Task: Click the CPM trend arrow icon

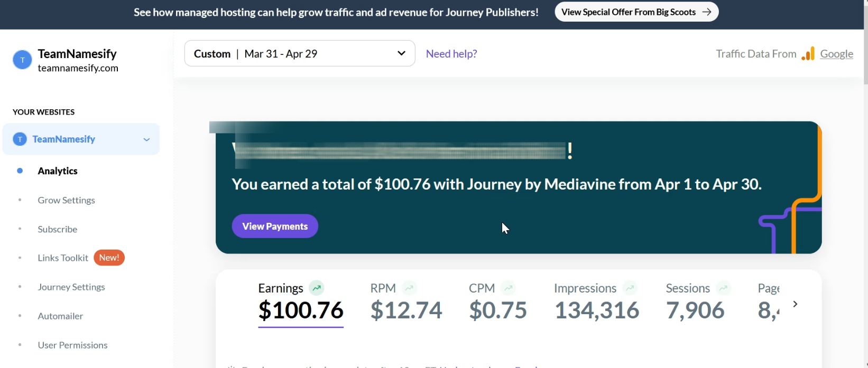Action: (509, 288)
